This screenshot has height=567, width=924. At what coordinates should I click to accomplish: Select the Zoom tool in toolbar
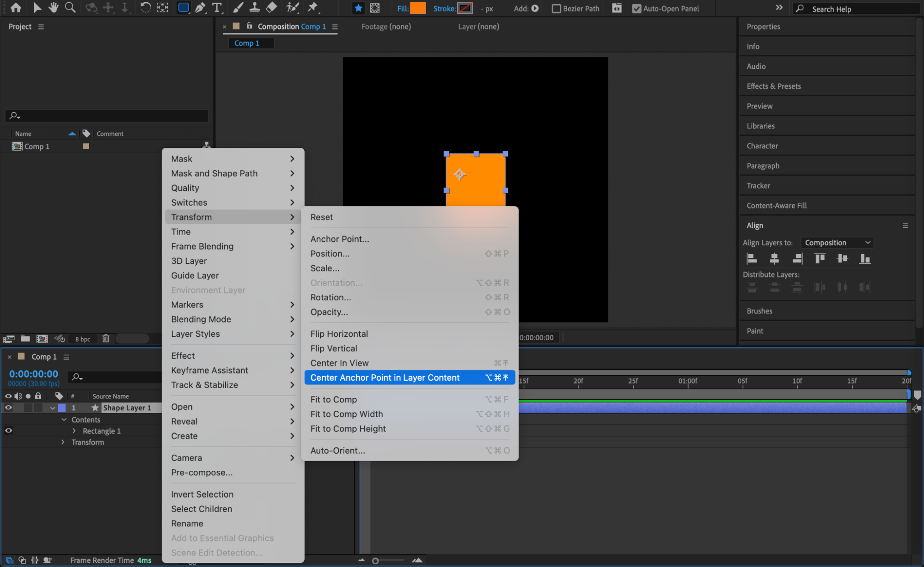click(70, 7)
